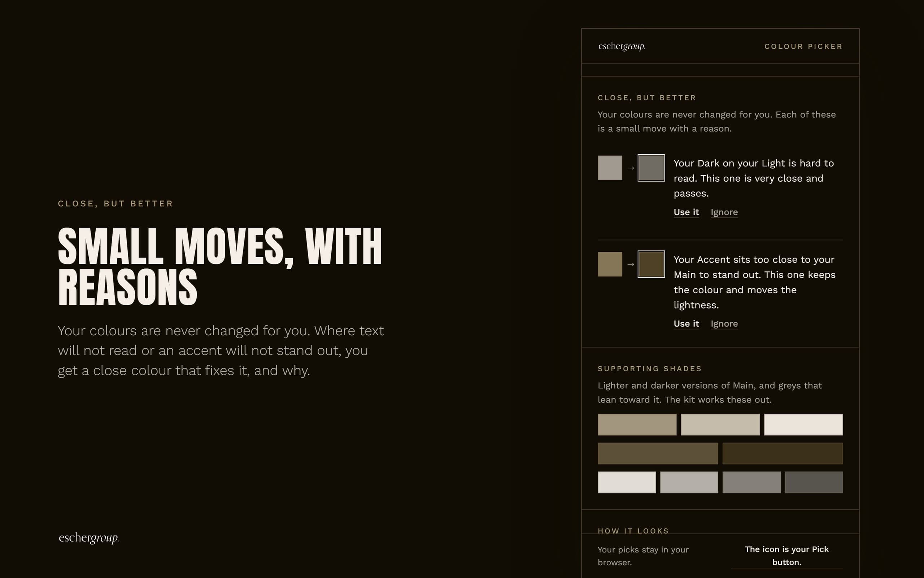Select the original light grey Dark swatch
This screenshot has height=578, width=924.
tap(610, 168)
